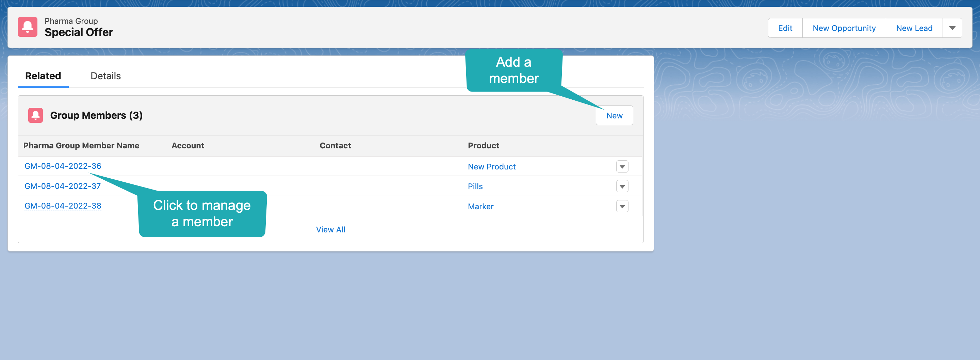Screen dimensions: 980x360
Task: Open the Marker product link
Action: click(x=480, y=206)
